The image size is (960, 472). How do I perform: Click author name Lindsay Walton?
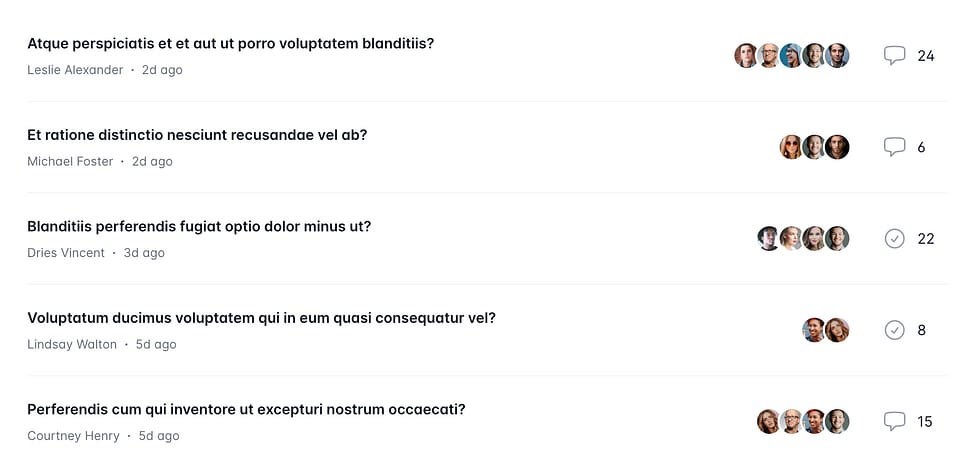point(72,344)
